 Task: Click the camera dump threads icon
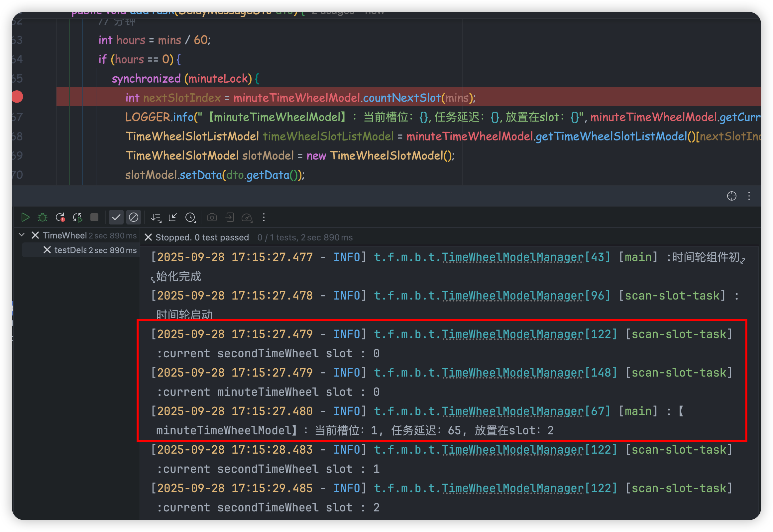coord(212,217)
